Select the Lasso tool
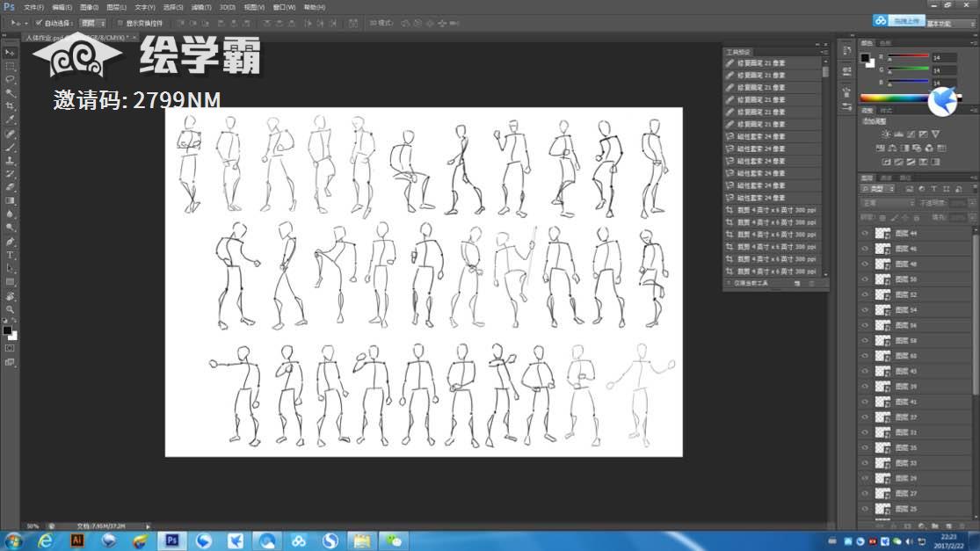Viewport: 980px width, 551px height. tap(11, 79)
